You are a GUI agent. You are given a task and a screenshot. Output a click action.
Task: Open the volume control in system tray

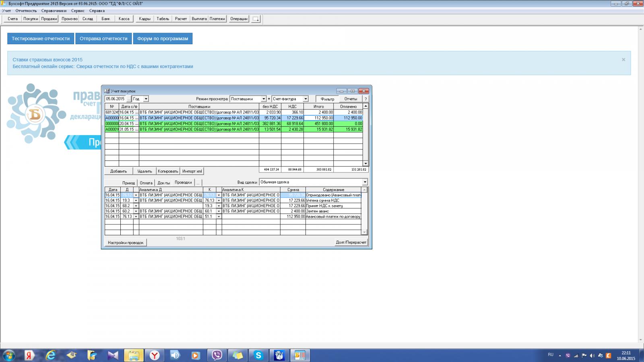pos(592,356)
